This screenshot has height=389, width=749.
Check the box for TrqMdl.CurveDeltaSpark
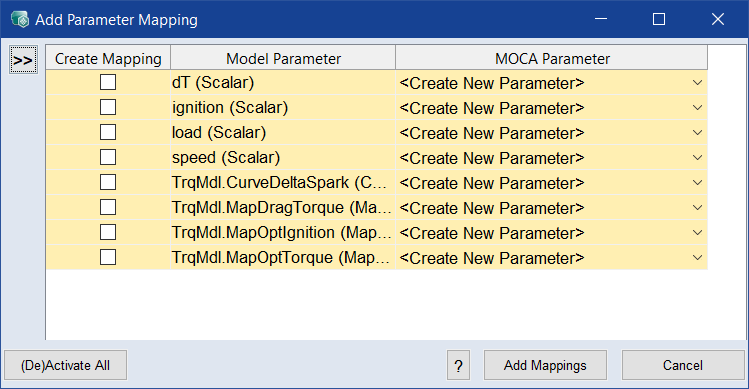(x=108, y=182)
